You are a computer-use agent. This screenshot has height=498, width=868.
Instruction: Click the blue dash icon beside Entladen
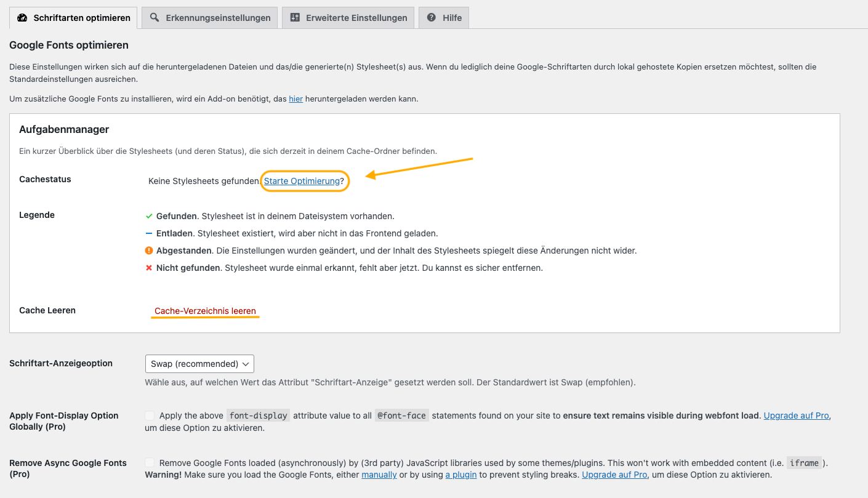pos(149,233)
